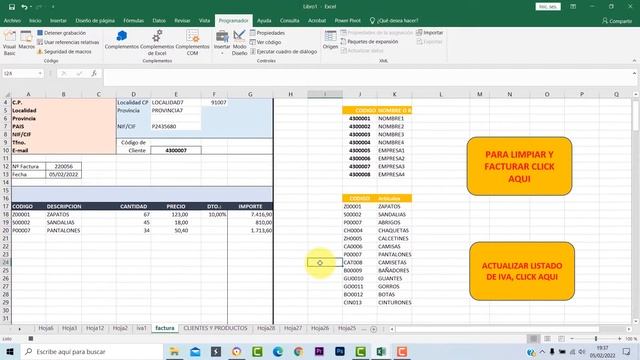
Task: Open the Archivo menu
Action: click(x=12, y=20)
